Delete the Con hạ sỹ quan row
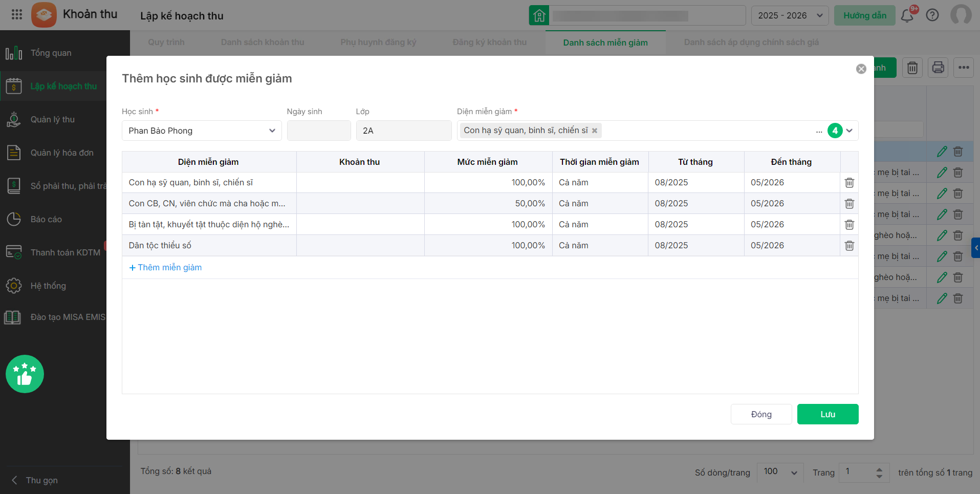This screenshot has height=494, width=980. tap(850, 183)
